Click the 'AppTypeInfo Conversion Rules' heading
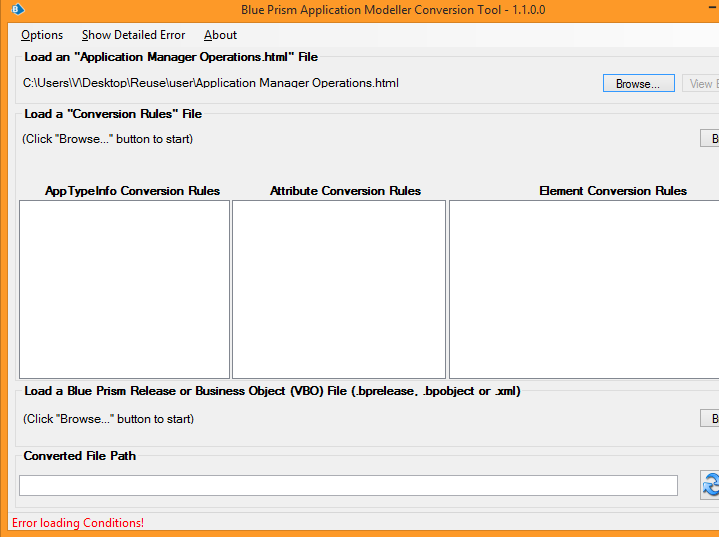Image resolution: width=719 pixels, height=537 pixels. click(133, 191)
